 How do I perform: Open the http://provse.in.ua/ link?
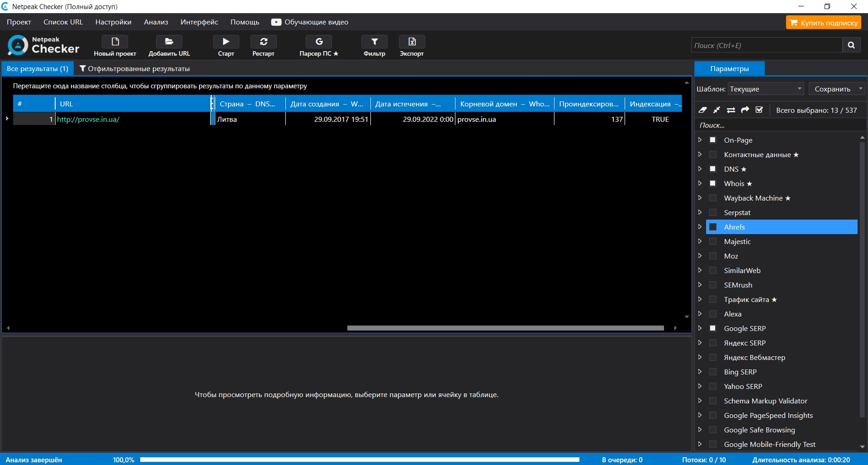point(88,120)
